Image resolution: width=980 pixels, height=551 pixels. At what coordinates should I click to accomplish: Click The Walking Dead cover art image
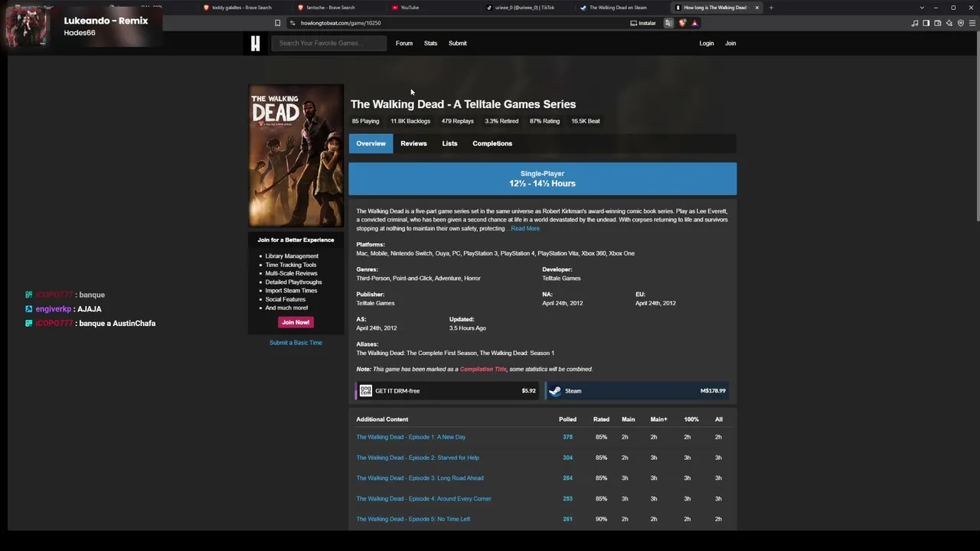[x=296, y=155]
